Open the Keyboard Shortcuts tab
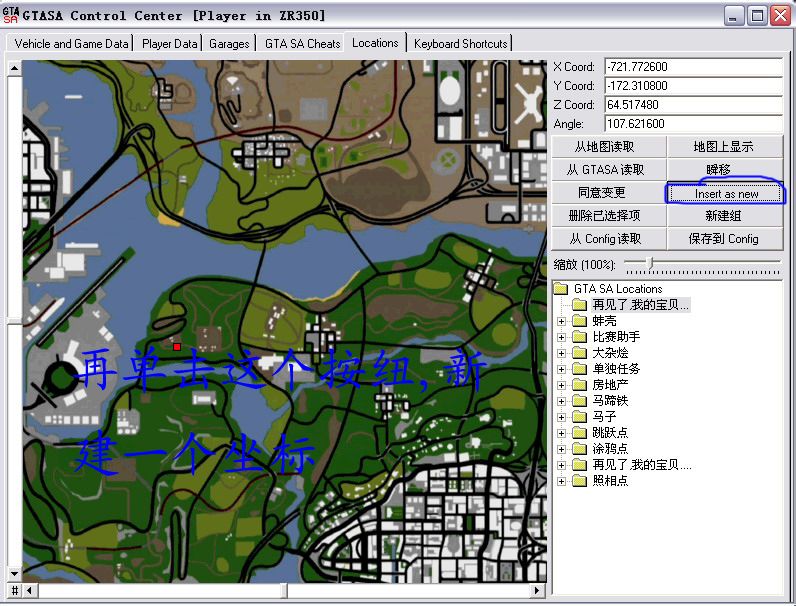The width and height of the screenshot is (796, 606). tap(460, 44)
